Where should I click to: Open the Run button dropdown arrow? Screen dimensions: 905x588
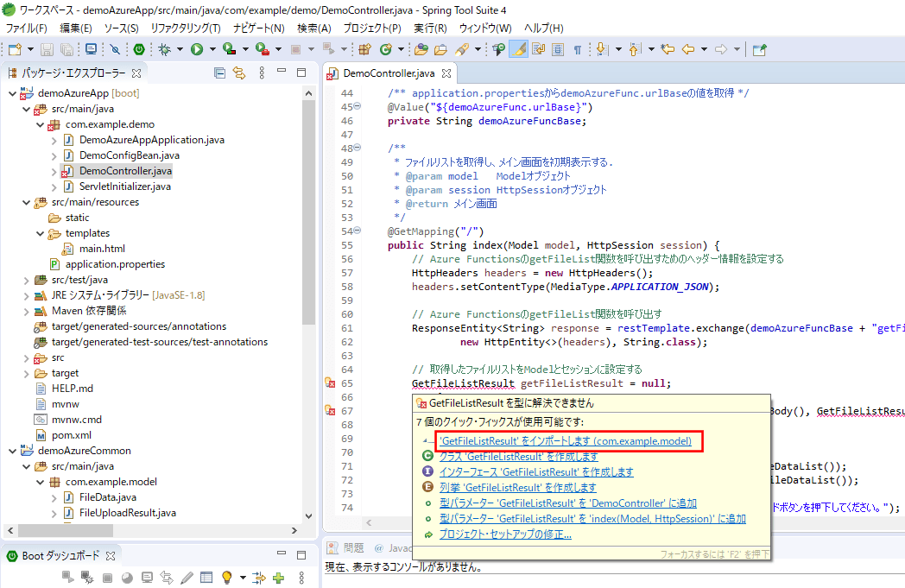pos(212,49)
